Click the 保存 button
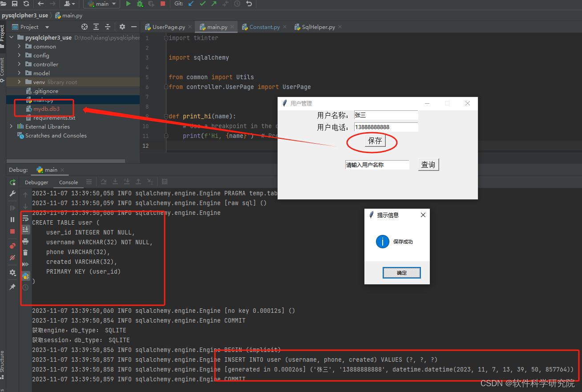Image resolution: width=582 pixels, height=392 pixels. point(375,141)
